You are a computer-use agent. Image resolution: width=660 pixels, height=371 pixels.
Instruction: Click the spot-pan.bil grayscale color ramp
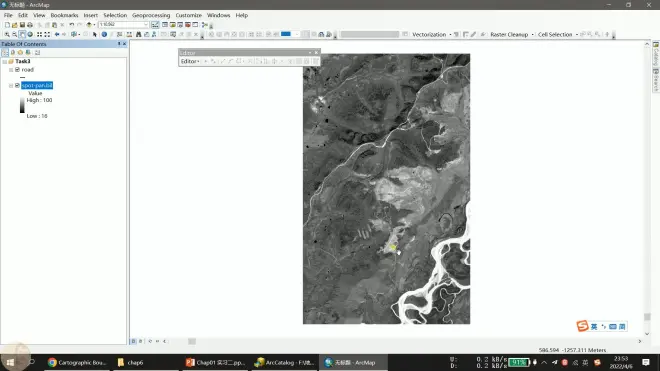(22, 105)
